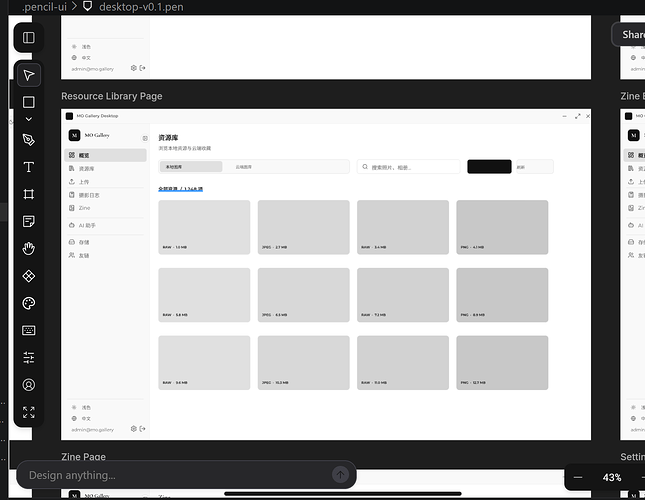Select the Zine Page frame label

pyautogui.click(x=83, y=456)
